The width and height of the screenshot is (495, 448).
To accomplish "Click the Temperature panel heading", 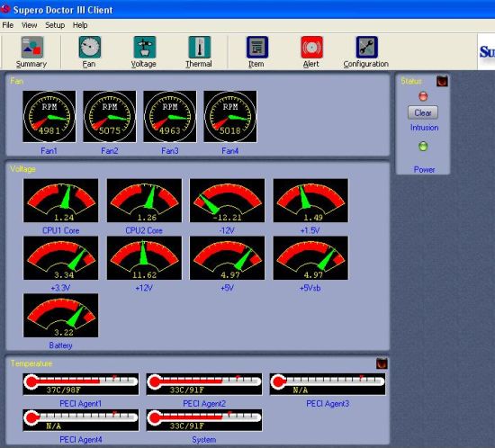I will pos(31,363).
